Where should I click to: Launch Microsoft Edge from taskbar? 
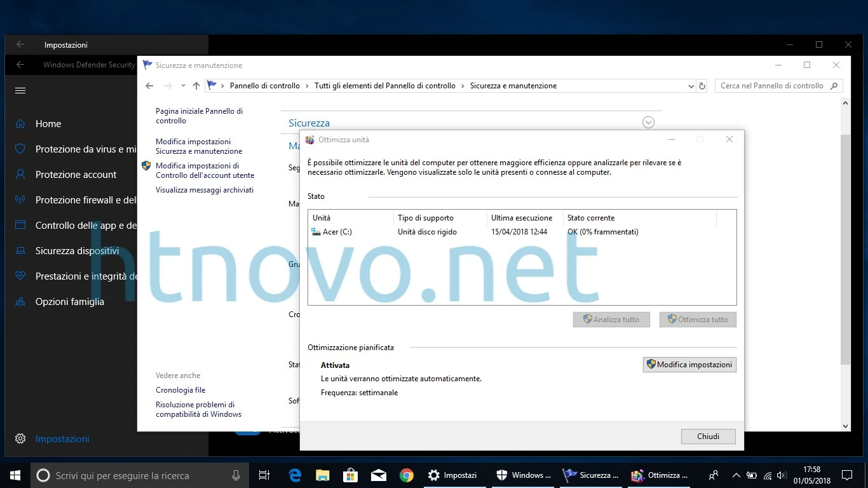(295, 475)
